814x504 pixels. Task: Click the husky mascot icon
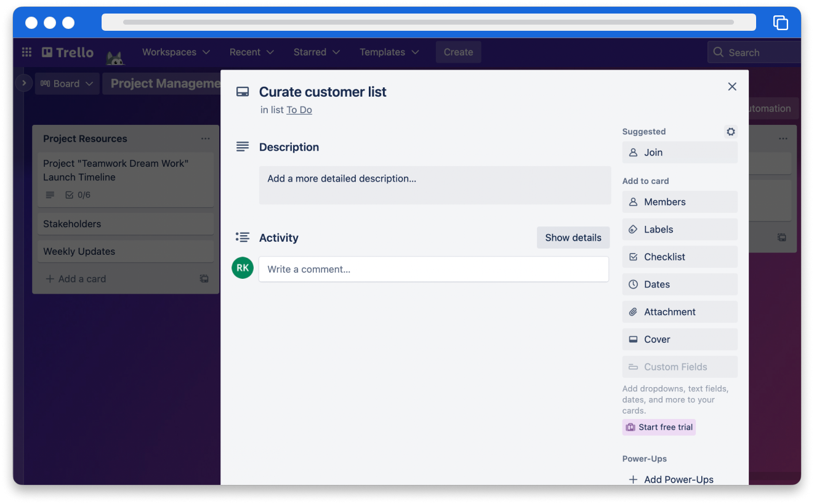tap(115, 58)
